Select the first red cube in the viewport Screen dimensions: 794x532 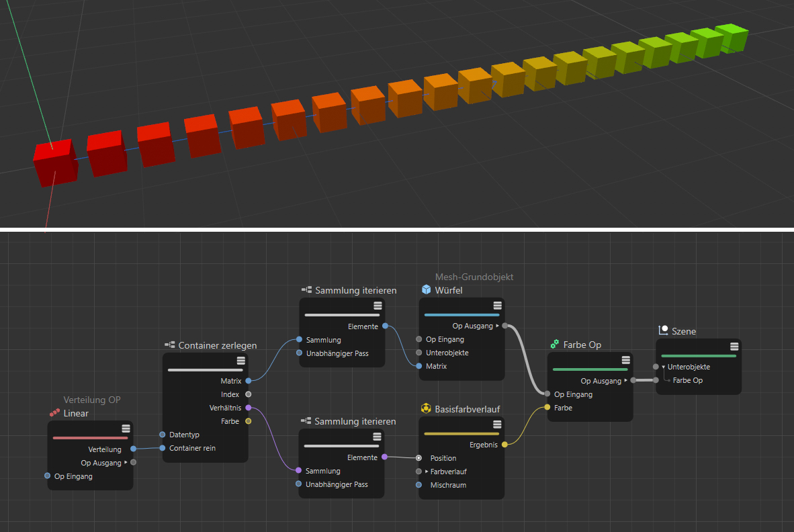pyautogui.click(x=54, y=161)
